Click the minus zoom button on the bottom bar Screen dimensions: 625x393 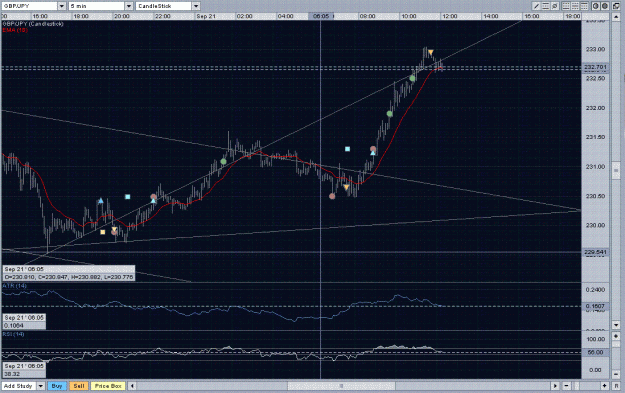click(x=566, y=386)
